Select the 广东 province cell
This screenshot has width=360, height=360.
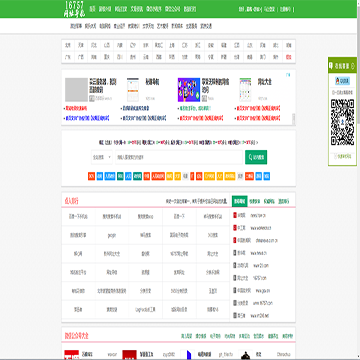pyautogui.click(x=68, y=57)
